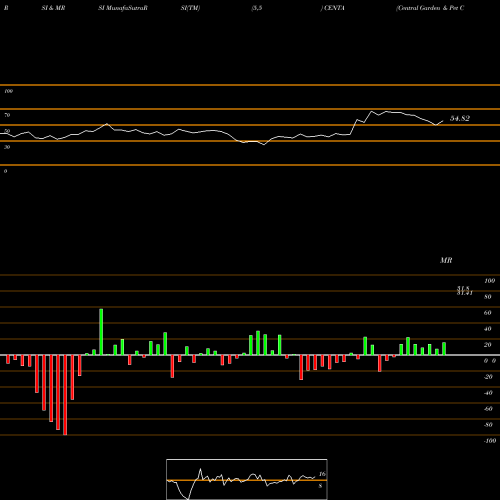This screenshot has height=500, width=500.
Task: Click the 'CENTA' ticker text
Action: coord(334,8)
